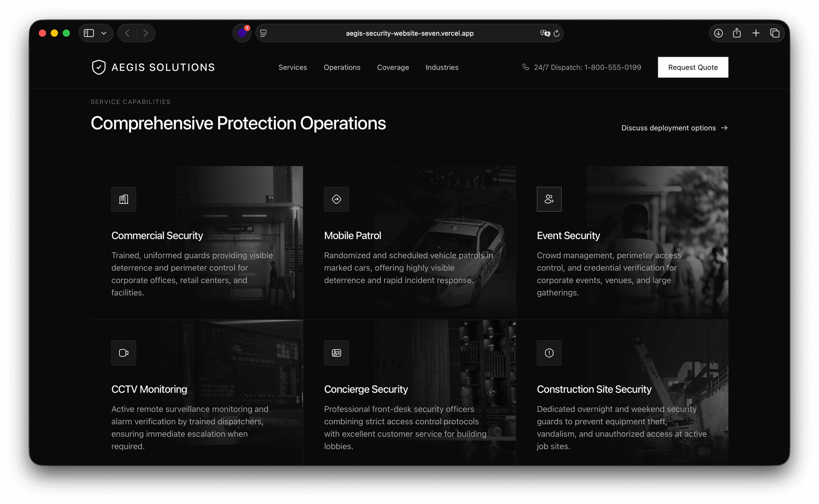Select Operations in the navigation menu
Image resolution: width=819 pixels, height=504 pixels.
342,67
